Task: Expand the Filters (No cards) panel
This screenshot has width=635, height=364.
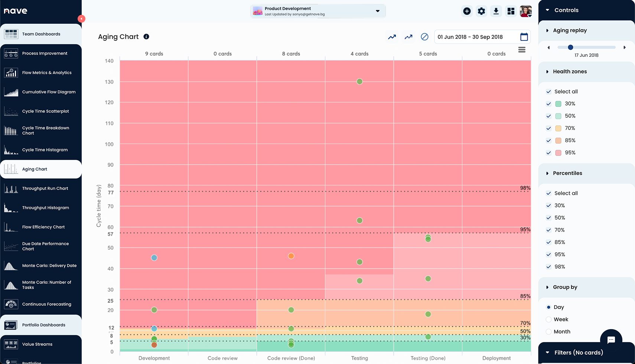Action: point(578,352)
